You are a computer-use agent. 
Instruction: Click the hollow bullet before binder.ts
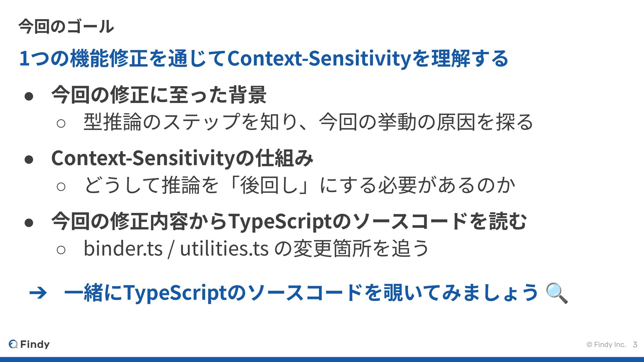click(61, 250)
